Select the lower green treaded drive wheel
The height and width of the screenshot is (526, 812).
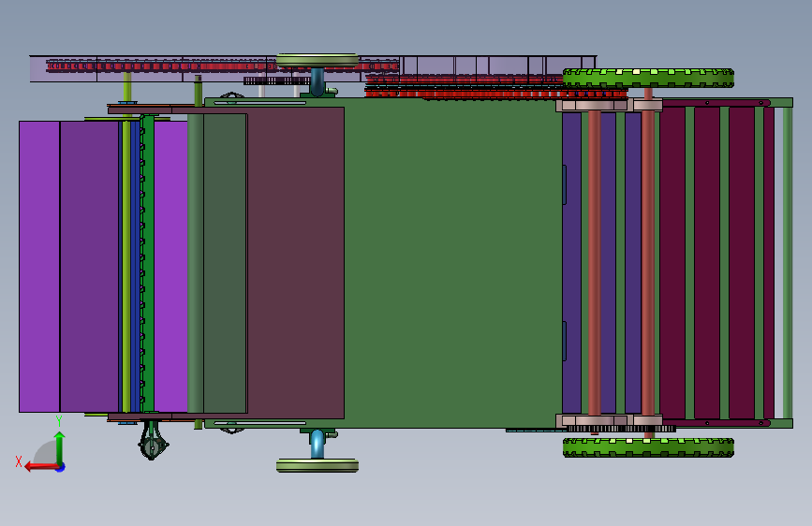(648, 447)
